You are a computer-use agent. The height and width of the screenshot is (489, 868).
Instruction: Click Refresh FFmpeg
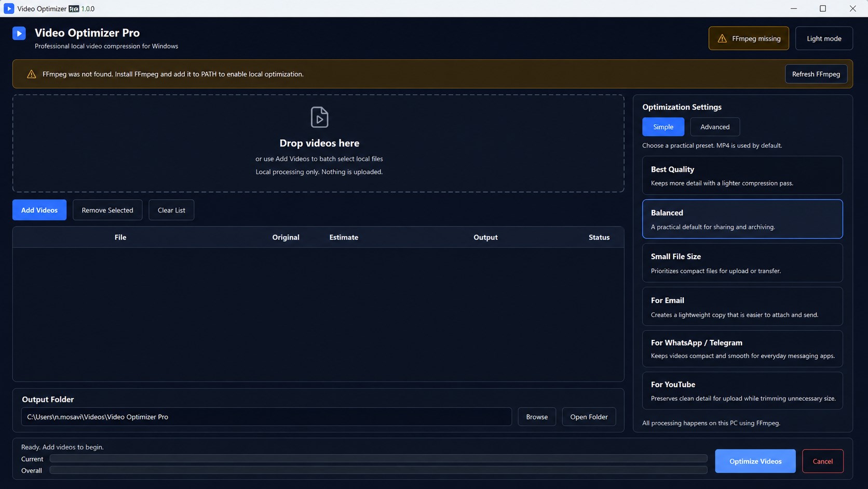[x=816, y=74]
